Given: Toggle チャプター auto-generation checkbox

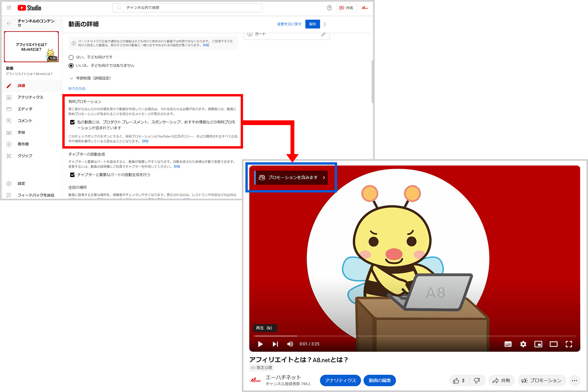Looking at the screenshot, I should (x=73, y=175).
